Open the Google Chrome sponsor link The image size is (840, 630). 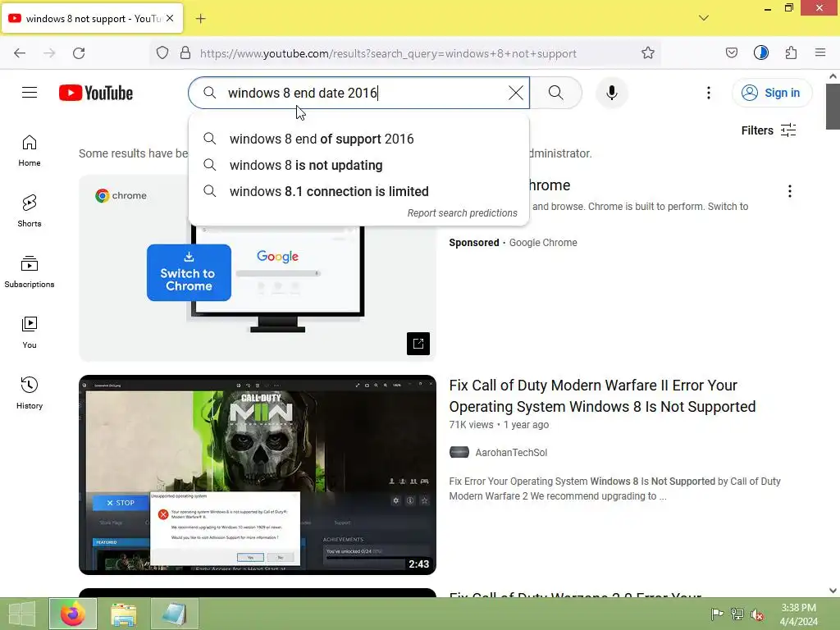point(543,243)
